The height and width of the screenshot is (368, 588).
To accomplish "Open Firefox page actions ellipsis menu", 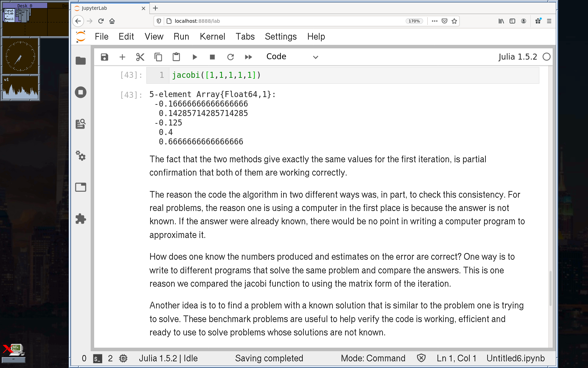I will tap(435, 21).
